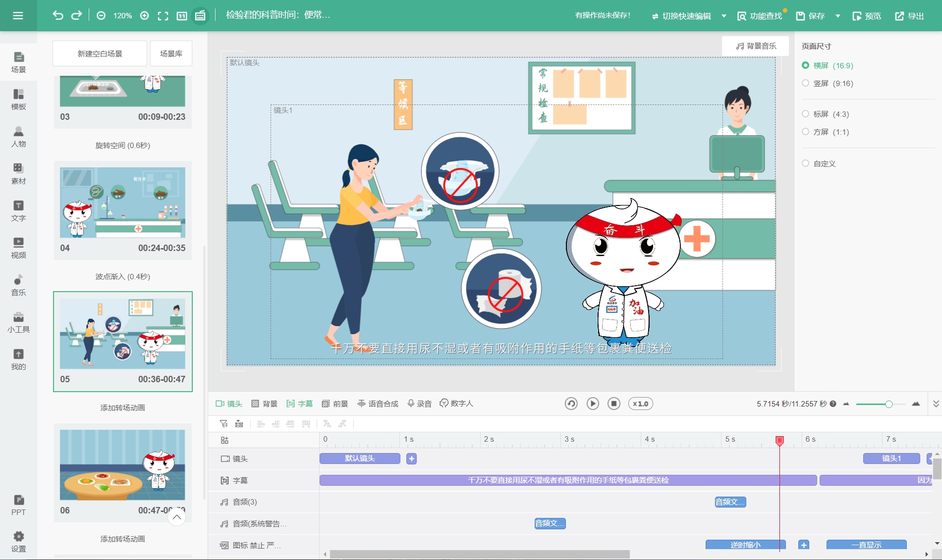Open the 素材 (Materials) sidebar panel
This screenshot has height=560, width=942.
pyautogui.click(x=18, y=174)
